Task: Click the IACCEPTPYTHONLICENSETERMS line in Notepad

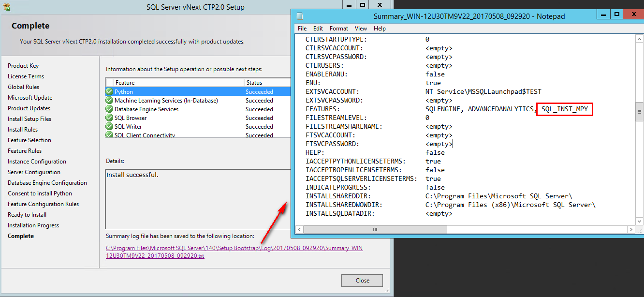Action: pos(373,161)
